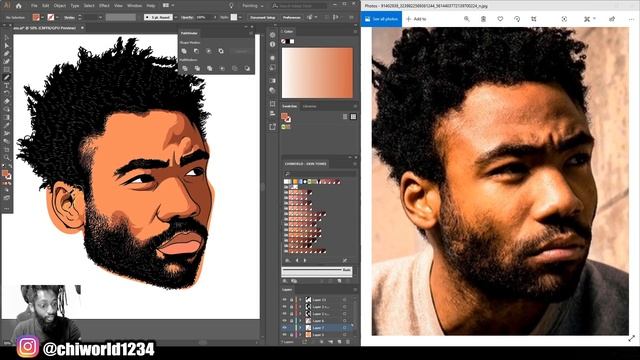Open Illustrator Window menu
This screenshot has height=360, width=640.
click(x=134, y=6)
